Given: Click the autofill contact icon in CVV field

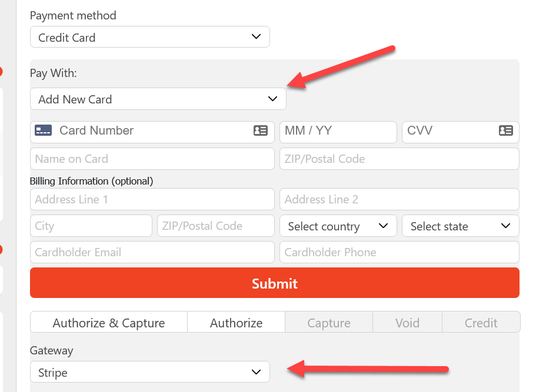Looking at the screenshot, I should [506, 130].
